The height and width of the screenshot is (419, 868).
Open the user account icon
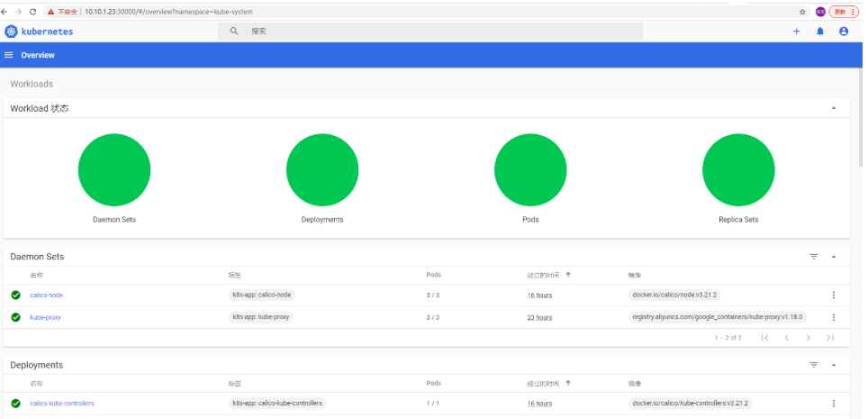(x=844, y=32)
